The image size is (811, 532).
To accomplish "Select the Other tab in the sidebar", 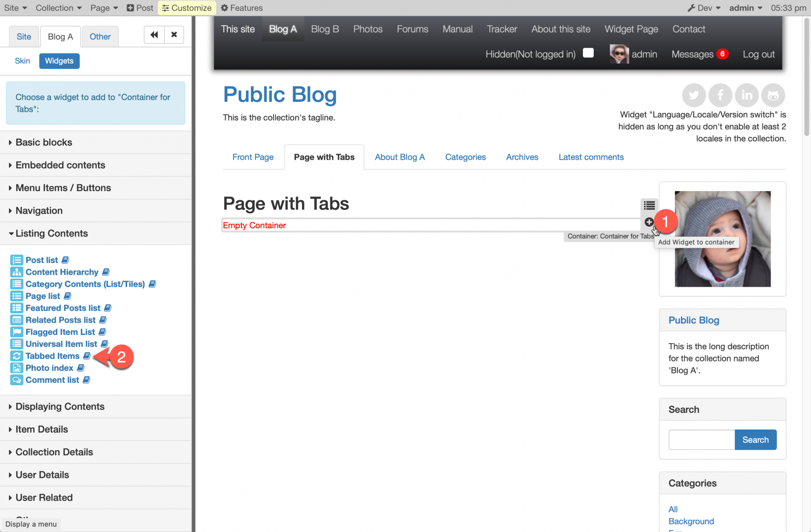I will point(100,36).
